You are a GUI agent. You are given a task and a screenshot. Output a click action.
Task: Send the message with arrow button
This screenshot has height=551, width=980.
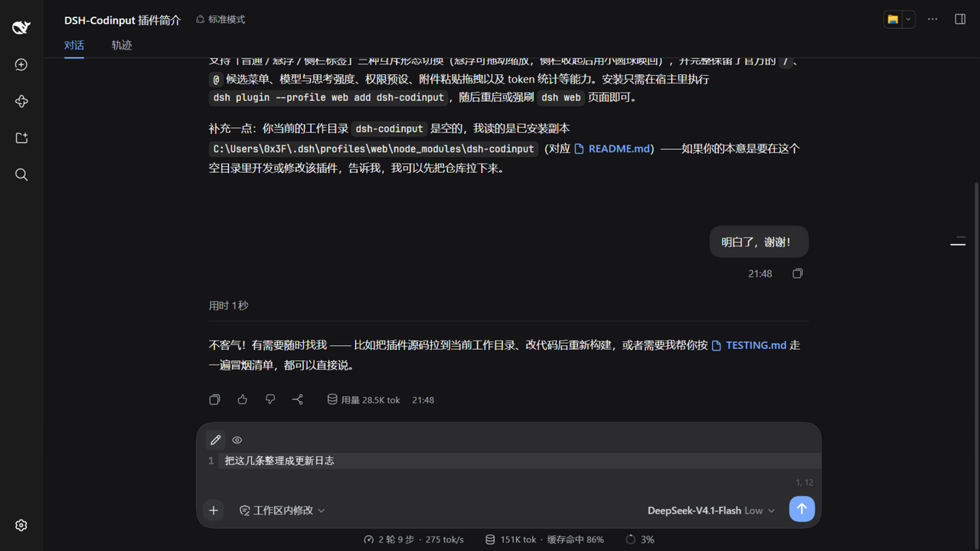(802, 509)
